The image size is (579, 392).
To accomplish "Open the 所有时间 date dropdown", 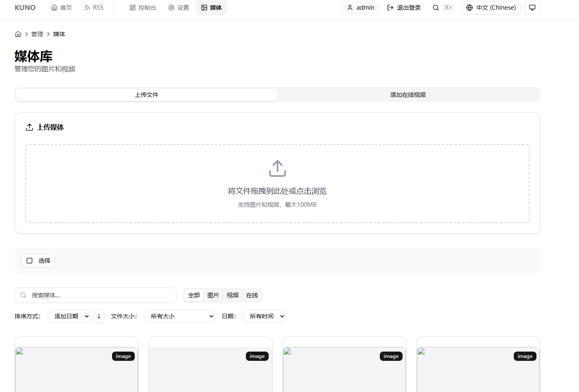I will pos(264,316).
